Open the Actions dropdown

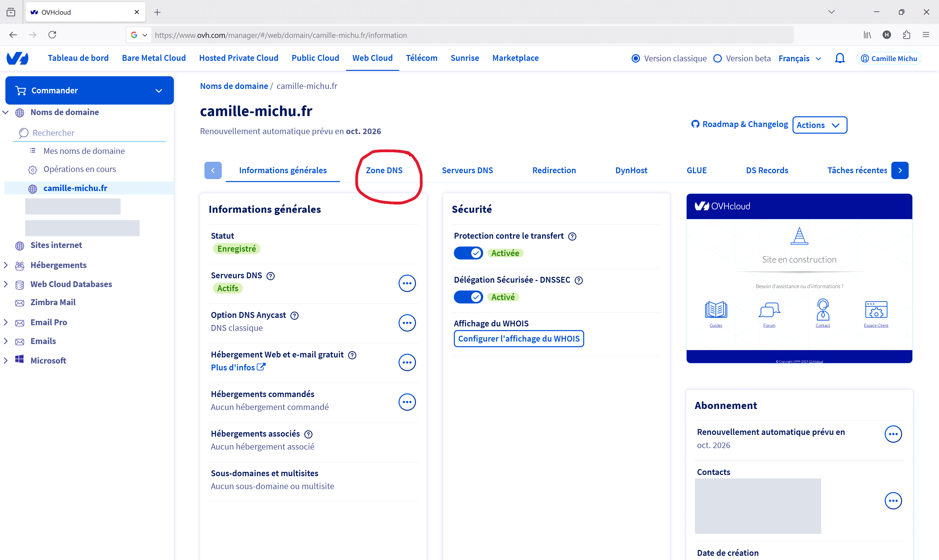(x=819, y=125)
